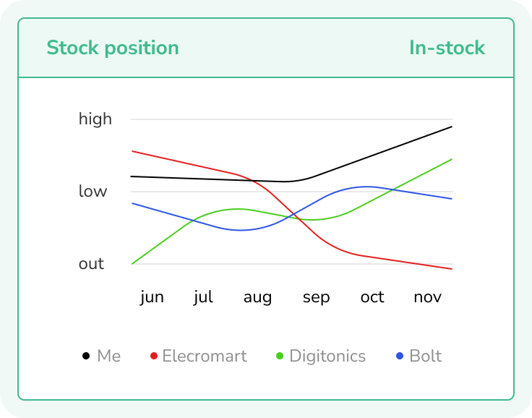This screenshot has width=532, height=418.
Task: Toggle the Elecromart series label
Action: pos(205,357)
